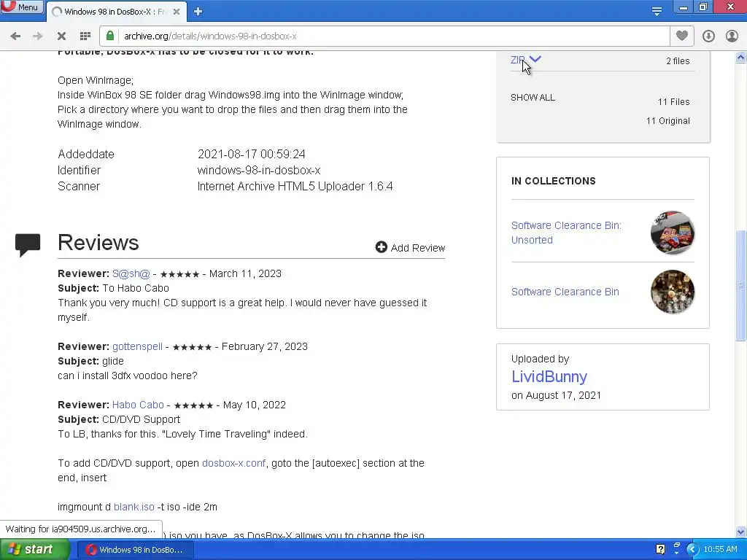Click identifier value windows-98-in-dosbox-x
747x560 pixels.
(x=259, y=171)
